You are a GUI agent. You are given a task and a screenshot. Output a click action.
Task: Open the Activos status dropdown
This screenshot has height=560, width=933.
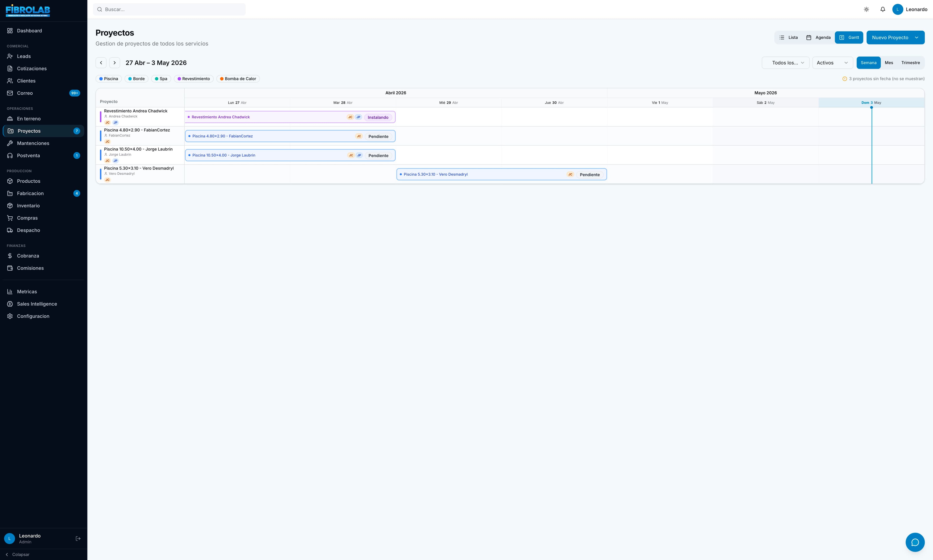832,63
